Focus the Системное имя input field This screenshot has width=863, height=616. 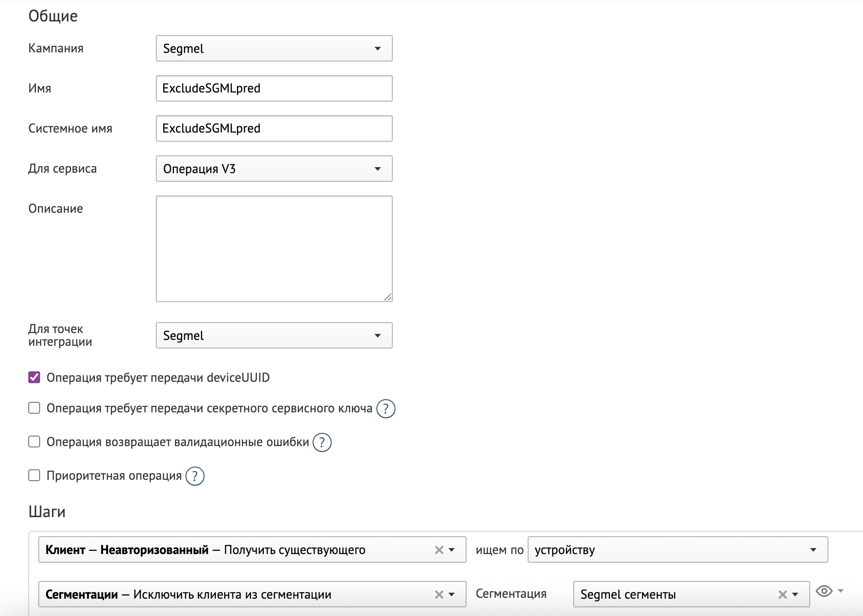click(274, 128)
